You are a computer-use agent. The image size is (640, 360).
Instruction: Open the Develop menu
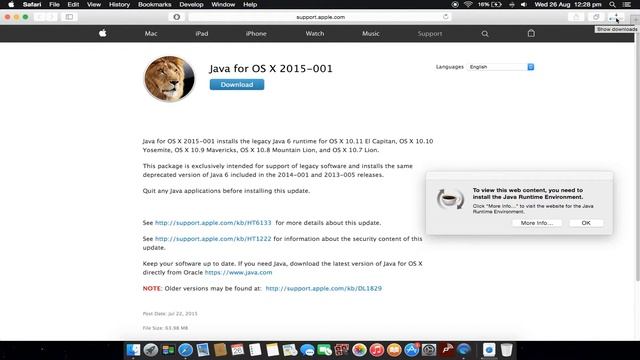click(191, 4)
